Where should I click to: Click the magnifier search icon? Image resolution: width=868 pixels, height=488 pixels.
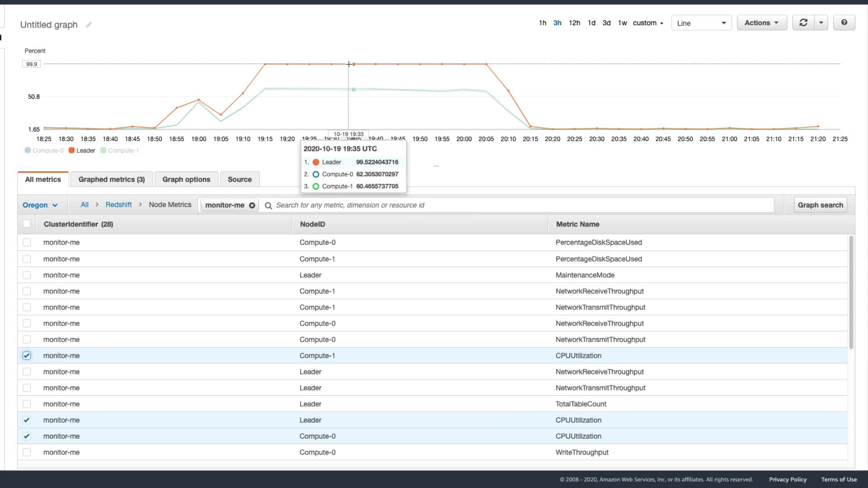pos(268,206)
